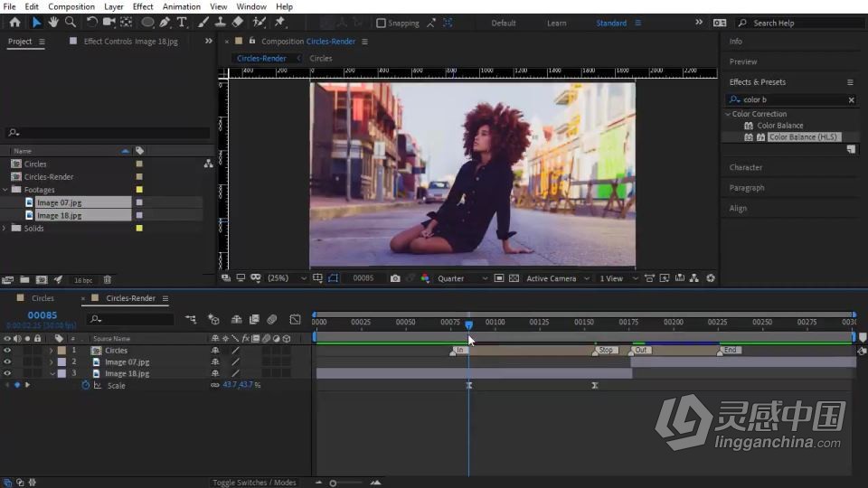868x488 pixels.
Task: Click the Home icon in toolbar
Action: [x=15, y=22]
